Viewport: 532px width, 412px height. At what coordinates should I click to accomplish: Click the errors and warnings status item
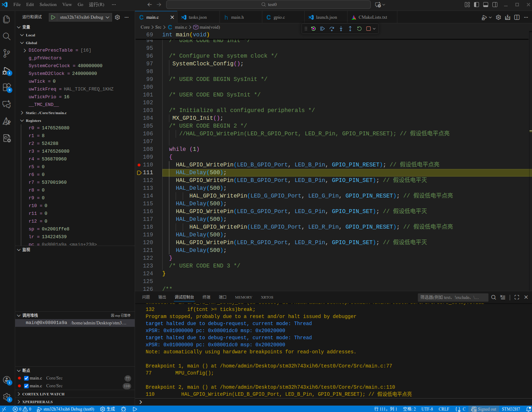(22, 409)
